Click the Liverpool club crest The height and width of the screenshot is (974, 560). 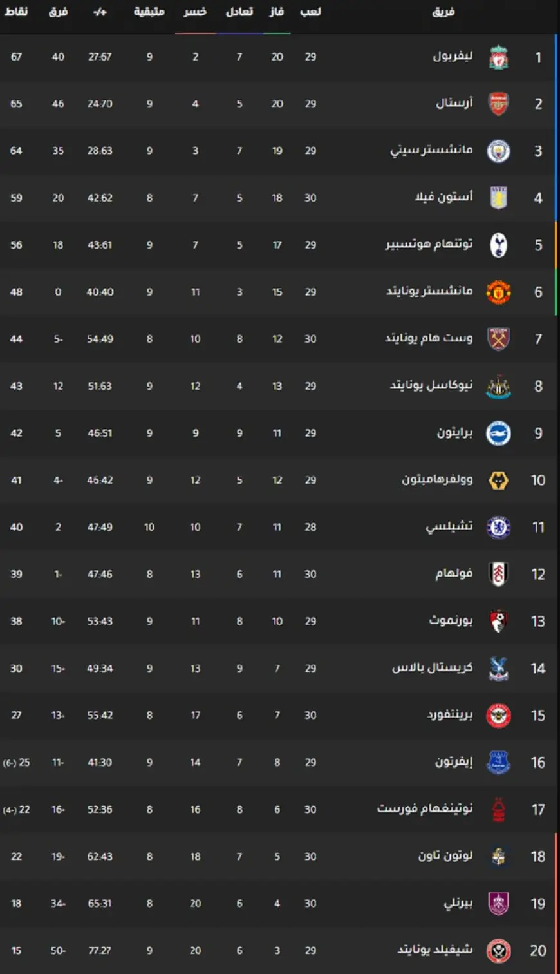[x=498, y=57]
